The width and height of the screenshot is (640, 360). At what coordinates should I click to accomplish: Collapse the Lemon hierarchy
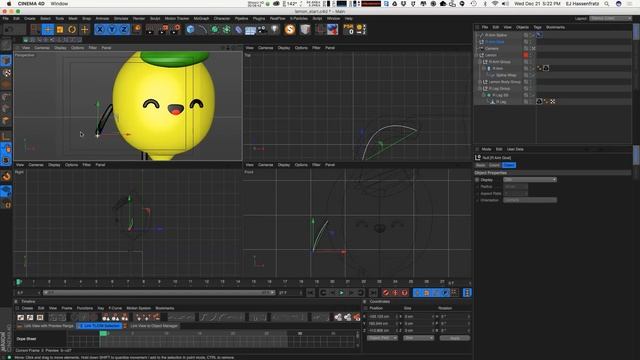pyautogui.click(x=476, y=55)
